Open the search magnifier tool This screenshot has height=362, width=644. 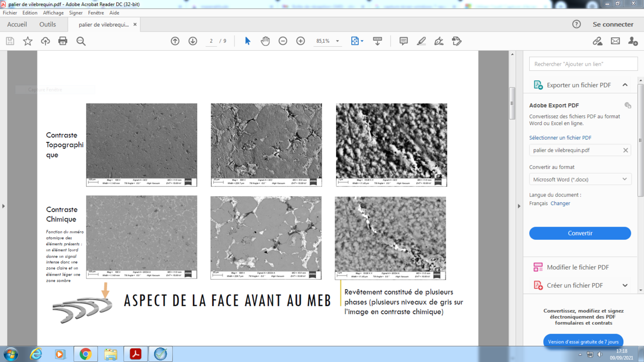[x=81, y=41]
